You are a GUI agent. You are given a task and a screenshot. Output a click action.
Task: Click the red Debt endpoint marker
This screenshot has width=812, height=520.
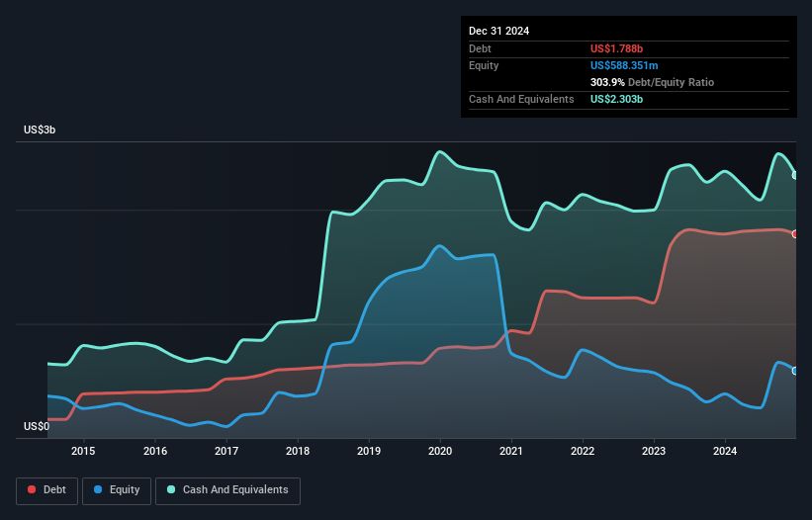click(795, 234)
